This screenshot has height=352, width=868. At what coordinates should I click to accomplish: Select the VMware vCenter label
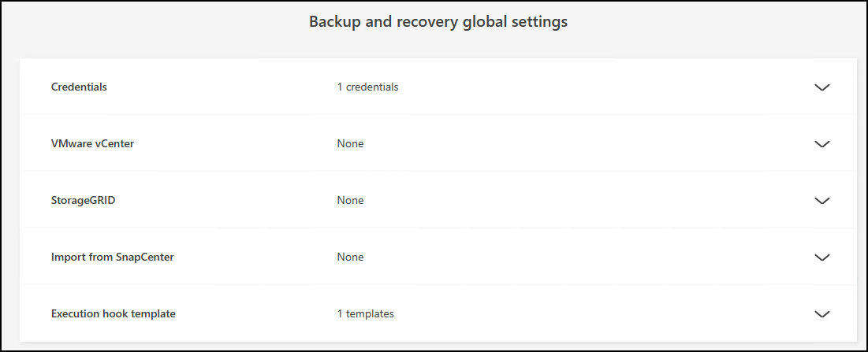(92, 144)
